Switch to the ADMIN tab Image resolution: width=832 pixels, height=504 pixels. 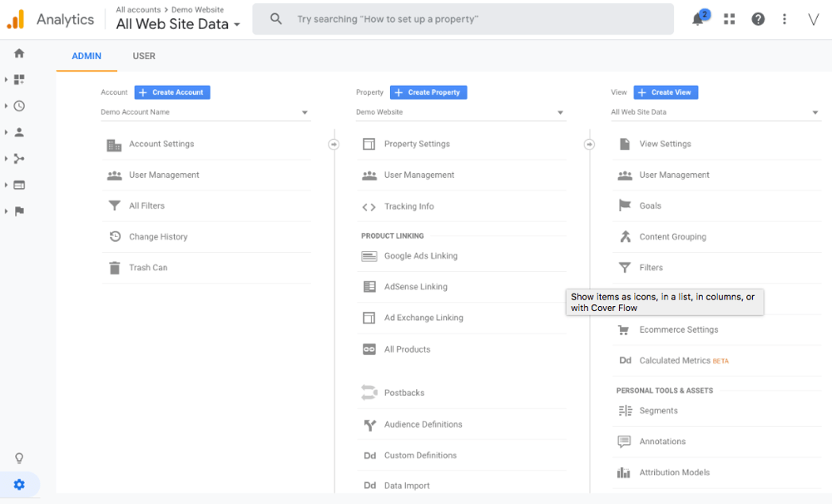point(87,56)
